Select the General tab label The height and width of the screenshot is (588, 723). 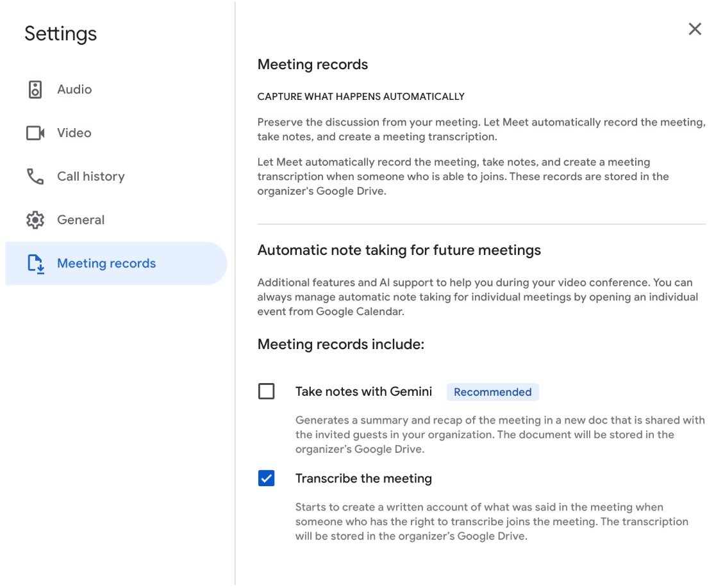(x=81, y=220)
